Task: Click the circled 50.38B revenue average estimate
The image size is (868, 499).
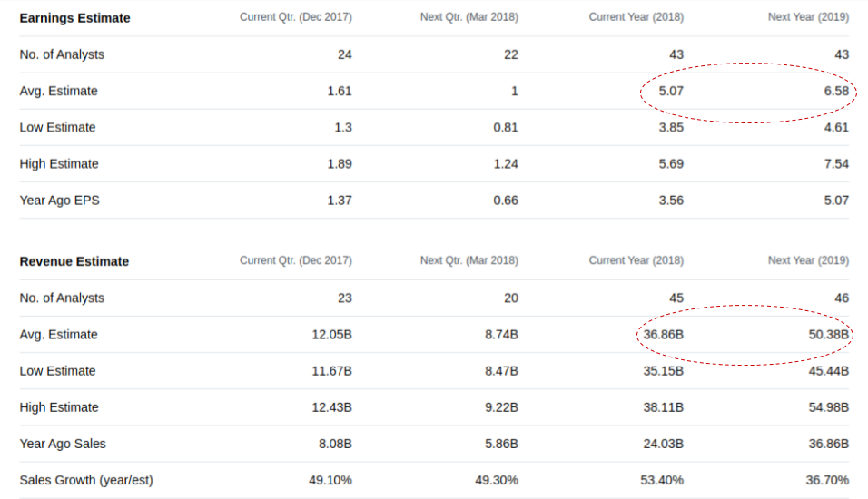Action: (828, 335)
